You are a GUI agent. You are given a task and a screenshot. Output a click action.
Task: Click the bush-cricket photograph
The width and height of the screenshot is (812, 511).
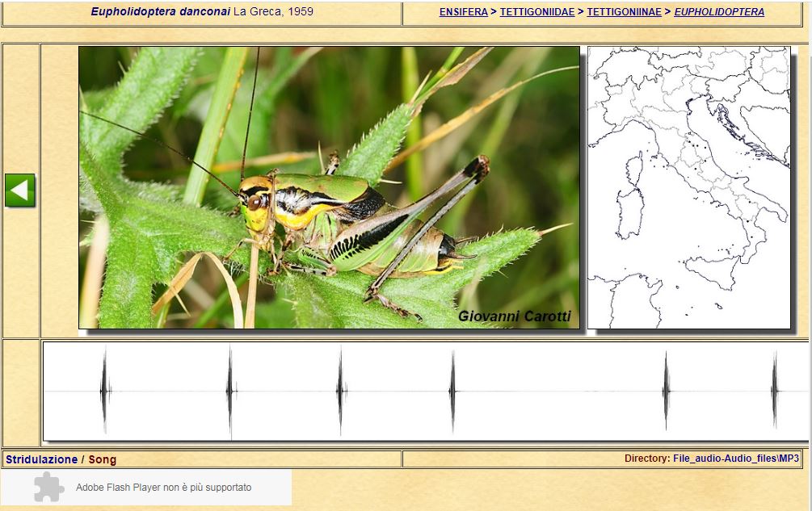click(329, 187)
